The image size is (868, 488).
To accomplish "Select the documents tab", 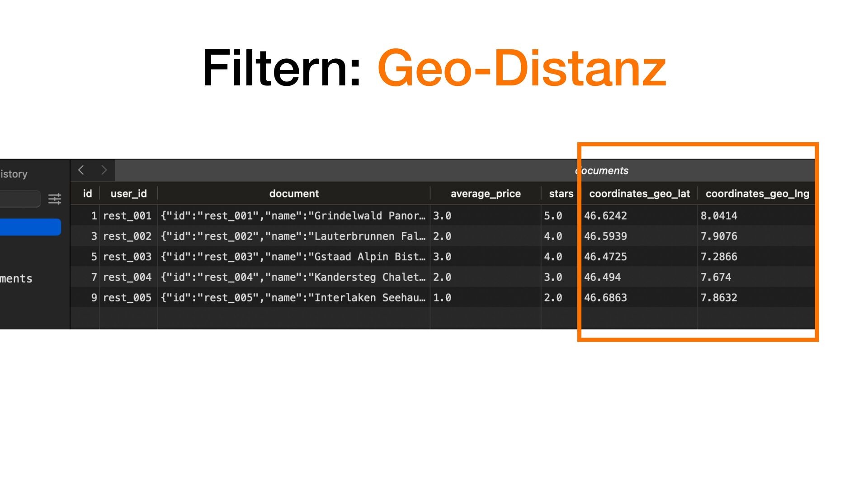I will [x=601, y=171].
